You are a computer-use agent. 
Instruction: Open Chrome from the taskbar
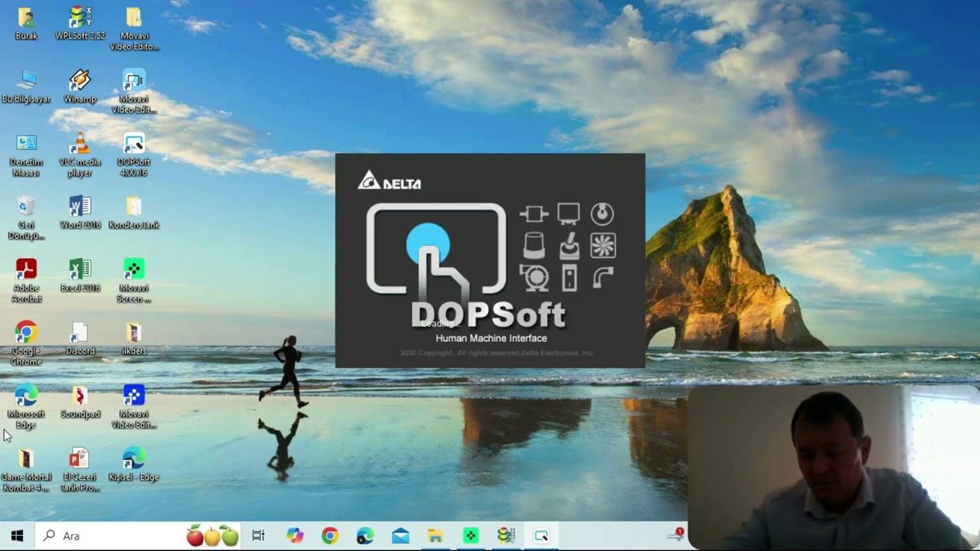pyautogui.click(x=330, y=536)
